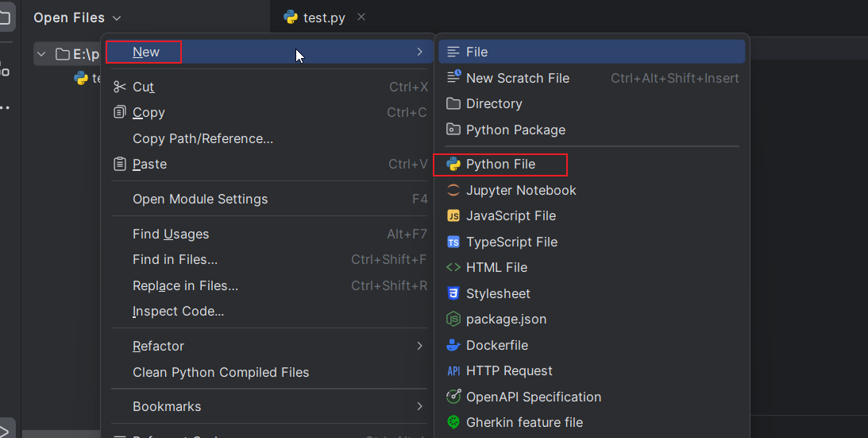Click the Python File icon in submenu
Viewport: 868px width, 438px height.
tap(453, 165)
